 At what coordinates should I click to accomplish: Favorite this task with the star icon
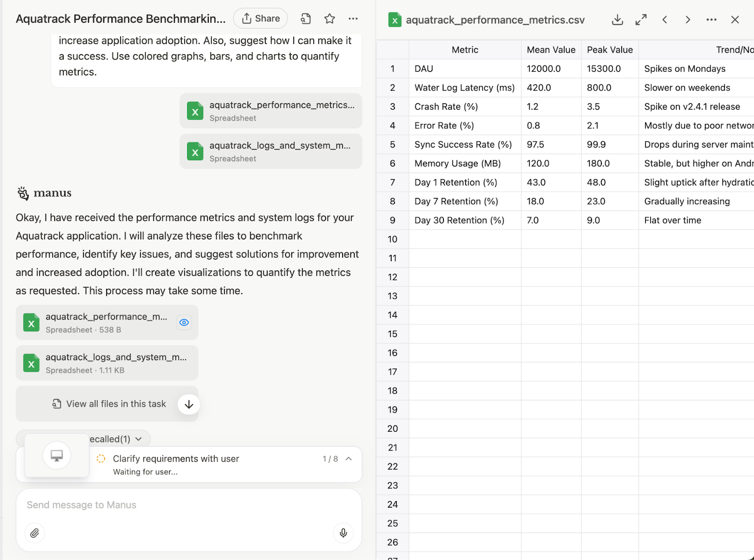329,19
